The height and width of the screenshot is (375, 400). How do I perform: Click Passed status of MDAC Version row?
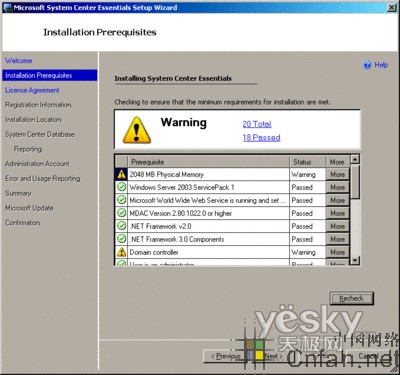coord(302,213)
